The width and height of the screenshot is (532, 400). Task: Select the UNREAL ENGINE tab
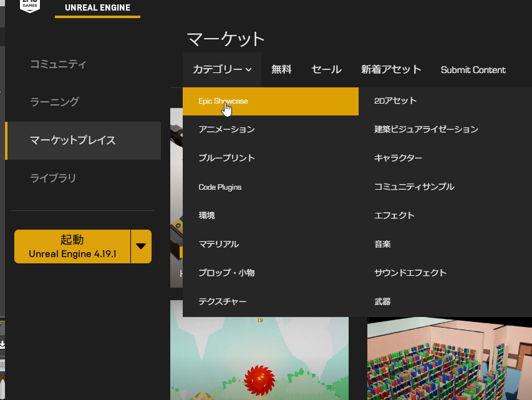[x=97, y=8]
